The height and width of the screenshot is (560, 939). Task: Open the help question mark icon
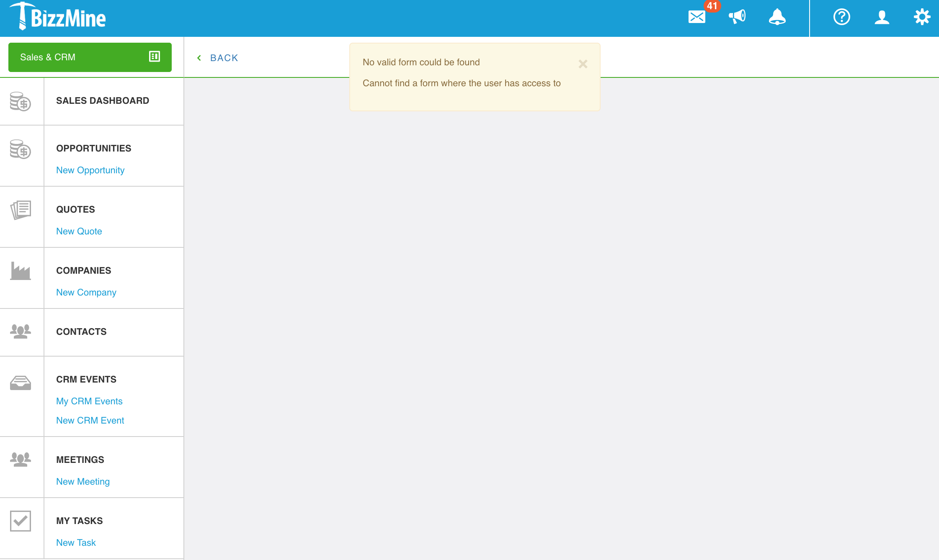pos(842,17)
